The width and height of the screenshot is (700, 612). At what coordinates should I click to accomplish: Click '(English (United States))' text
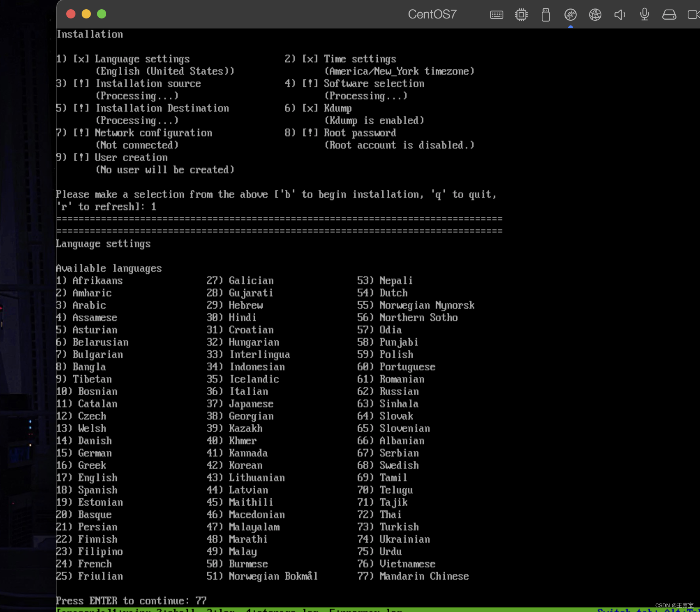(x=165, y=71)
